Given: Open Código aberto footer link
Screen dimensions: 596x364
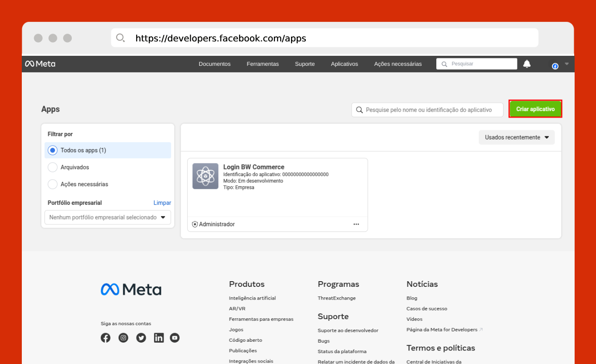Looking at the screenshot, I should 246,340.
